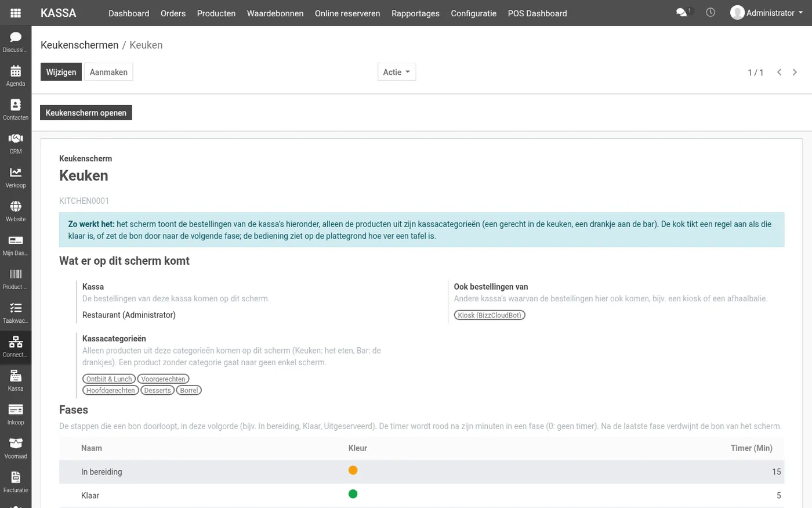Image resolution: width=812 pixels, height=508 pixels.
Task: Open the Connector app icon
Action: click(16, 347)
